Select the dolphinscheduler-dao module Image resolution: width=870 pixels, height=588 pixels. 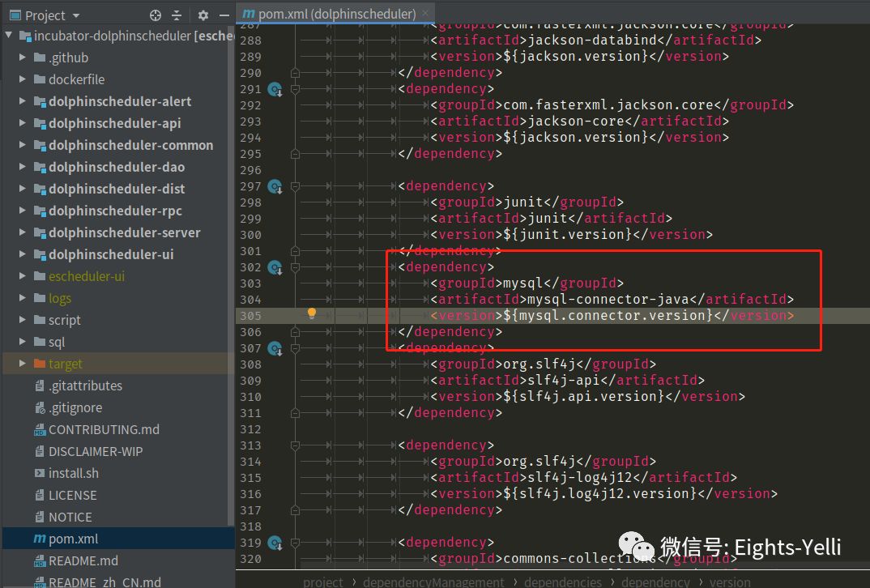(117, 167)
